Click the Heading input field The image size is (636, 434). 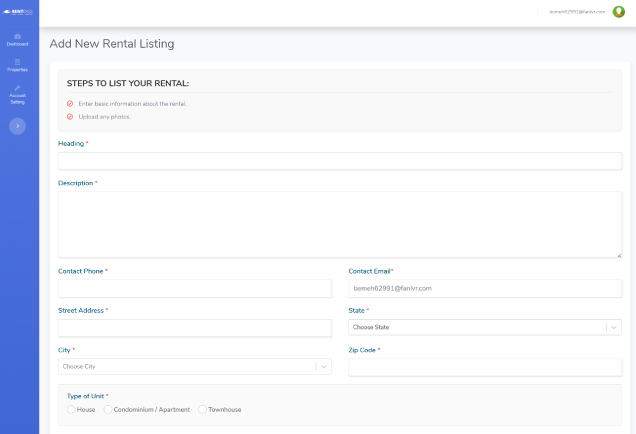pyautogui.click(x=340, y=161)
